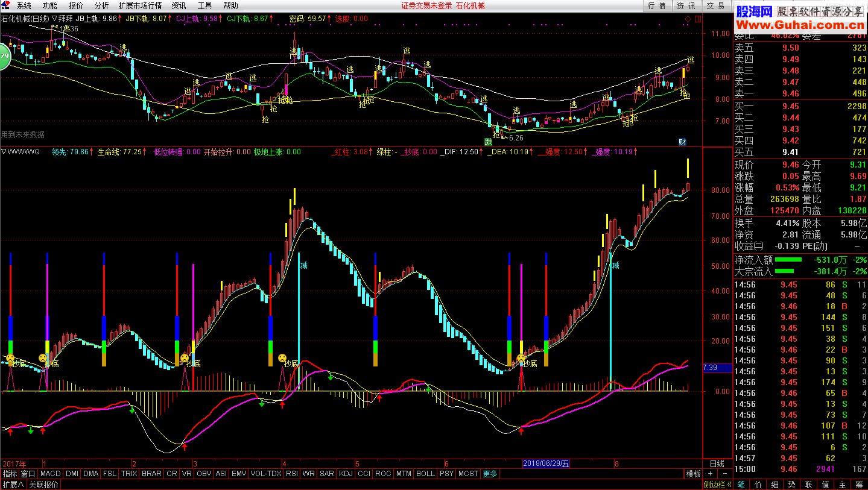Open the 价 price distribution tab

pos(758,484)
